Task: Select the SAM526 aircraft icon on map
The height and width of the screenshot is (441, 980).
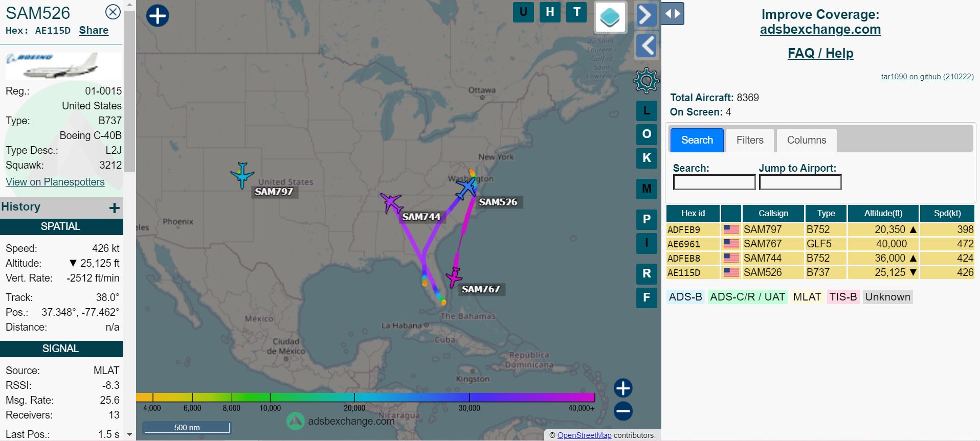Action: point(466,188)
